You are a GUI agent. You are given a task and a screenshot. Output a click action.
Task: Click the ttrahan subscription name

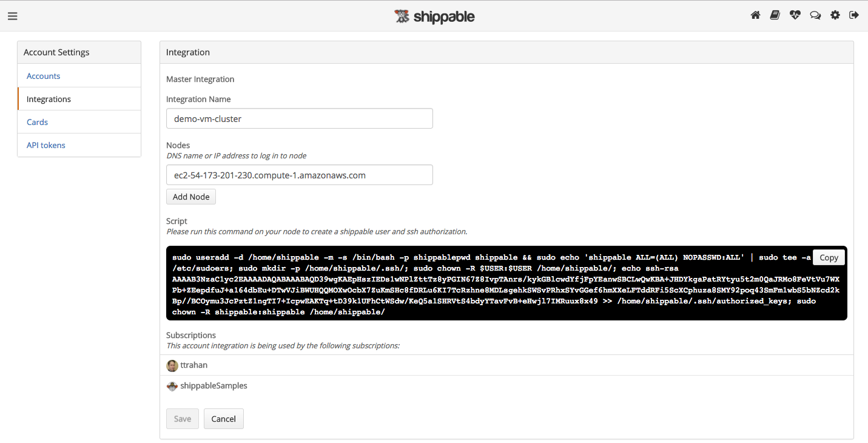(194, 365)
